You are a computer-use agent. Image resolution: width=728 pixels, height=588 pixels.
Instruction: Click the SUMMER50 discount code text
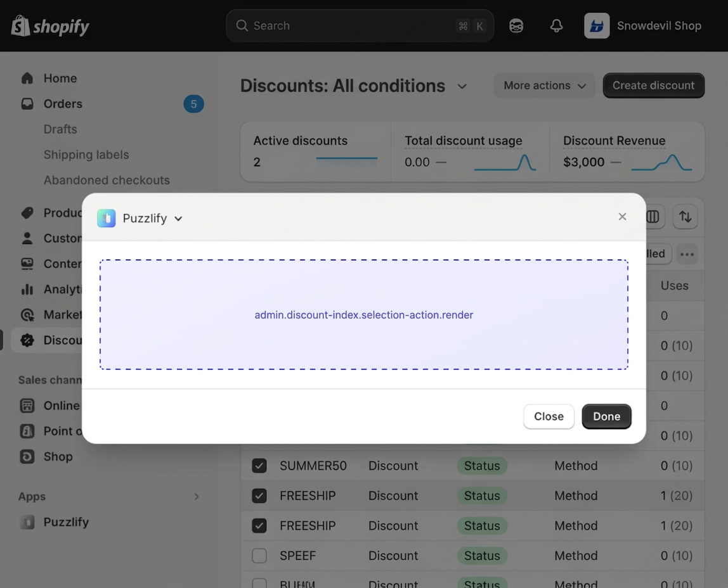[313, 466]
